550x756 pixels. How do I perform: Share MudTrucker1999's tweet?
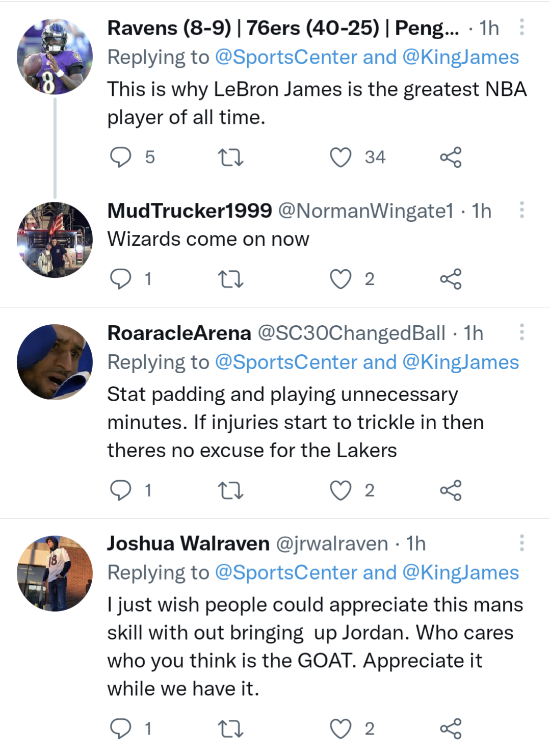click(x=451, y=279)
